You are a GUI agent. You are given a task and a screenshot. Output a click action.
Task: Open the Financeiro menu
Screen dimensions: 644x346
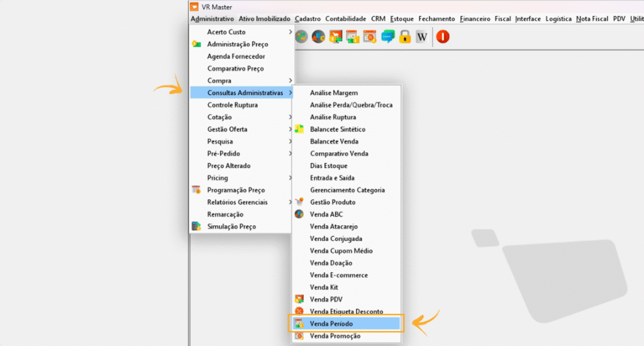[475, 19]
